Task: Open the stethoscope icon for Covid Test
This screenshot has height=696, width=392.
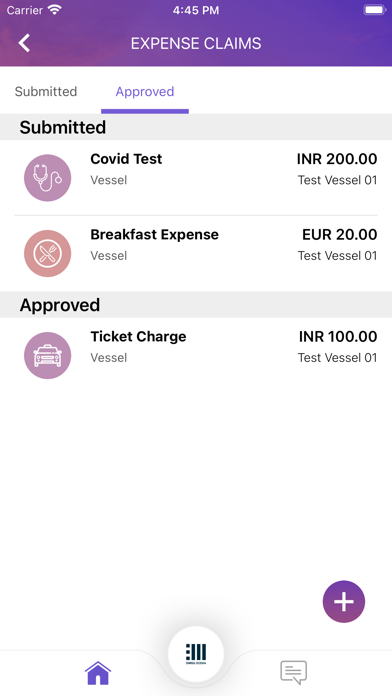Action: (x=48, y=178)
